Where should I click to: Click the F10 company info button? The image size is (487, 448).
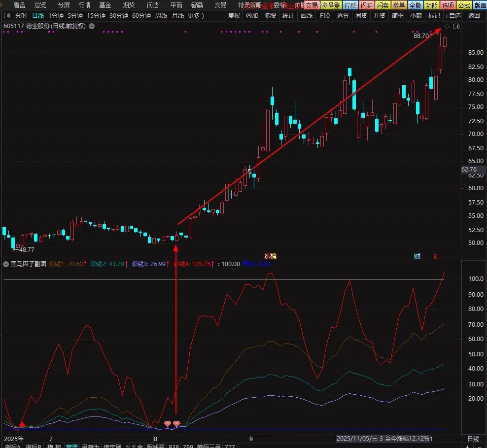(324, 16)
